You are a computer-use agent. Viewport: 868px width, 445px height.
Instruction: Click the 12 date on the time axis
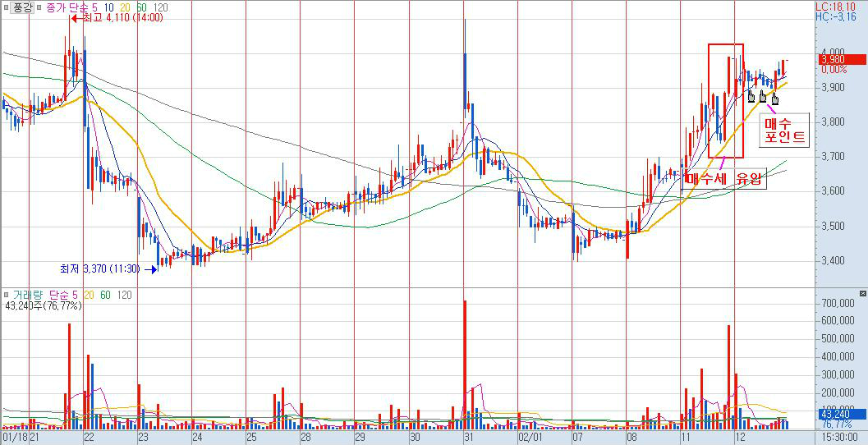click(740, 438)
